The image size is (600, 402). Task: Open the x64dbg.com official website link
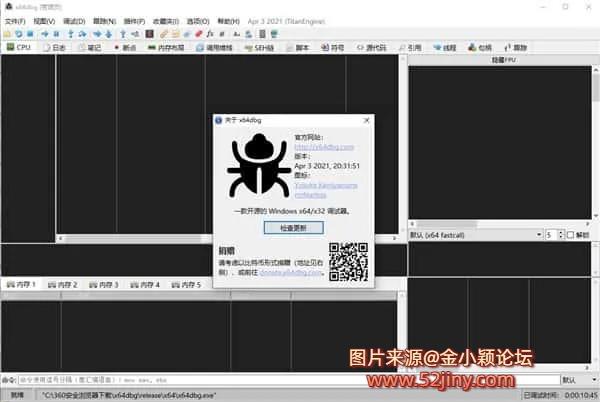(x=324, y=147)
